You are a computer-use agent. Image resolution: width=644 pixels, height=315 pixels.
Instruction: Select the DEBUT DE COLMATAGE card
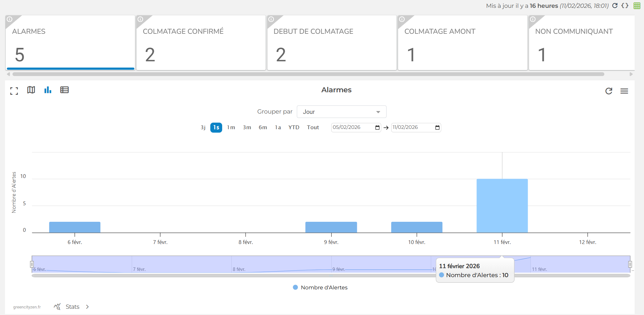pos(332,43)
